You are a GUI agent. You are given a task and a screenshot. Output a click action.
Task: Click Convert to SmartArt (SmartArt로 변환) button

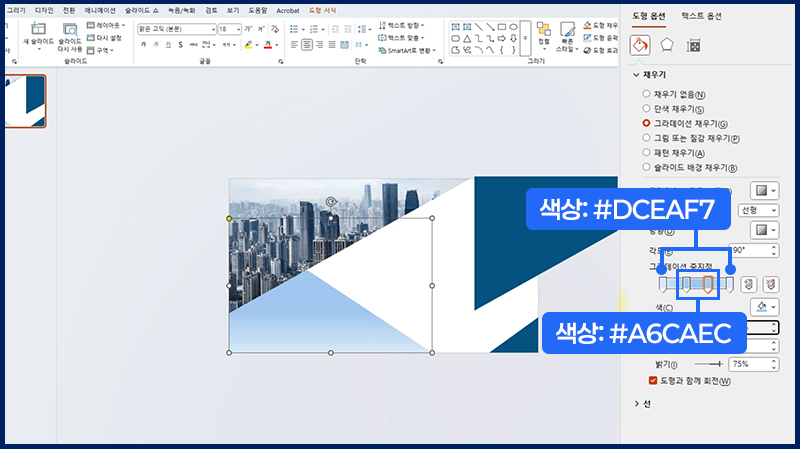coord(407,50)
